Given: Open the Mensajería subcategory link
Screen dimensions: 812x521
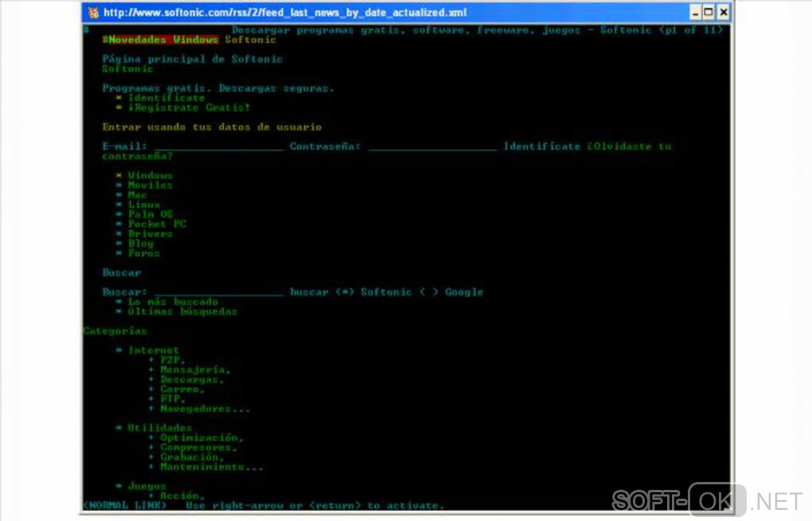Looking at the screenshot, I should [192, 370].
